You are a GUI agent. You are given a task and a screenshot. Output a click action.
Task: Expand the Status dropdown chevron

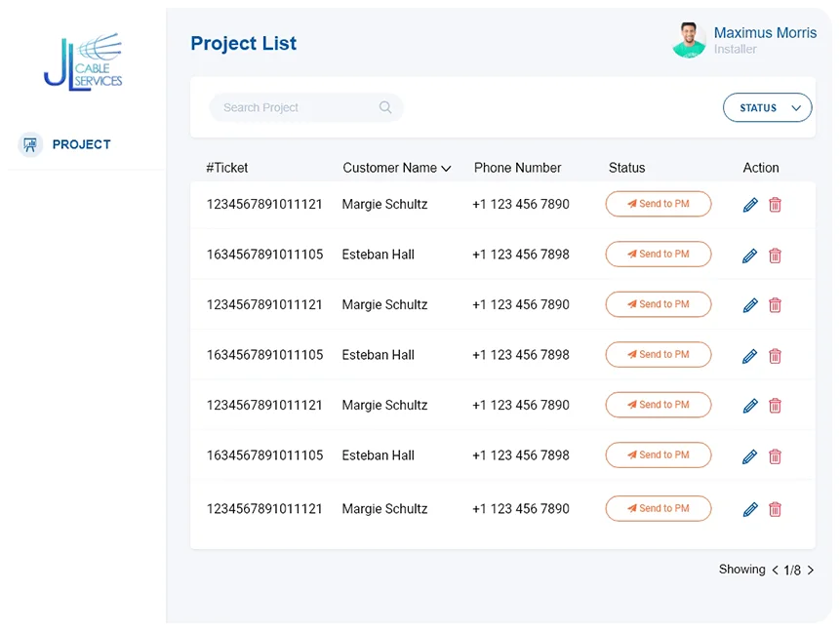pyautogui.click(x=796, y=107)
